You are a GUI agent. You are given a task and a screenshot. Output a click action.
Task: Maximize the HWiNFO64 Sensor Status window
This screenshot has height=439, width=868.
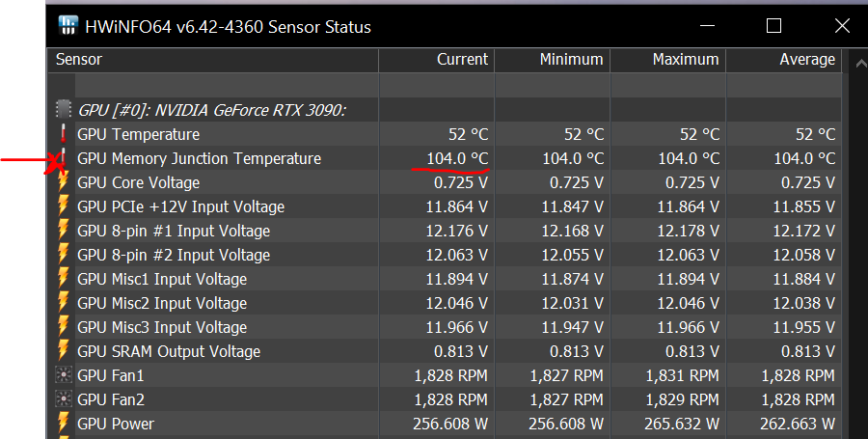tap(773, 25)
